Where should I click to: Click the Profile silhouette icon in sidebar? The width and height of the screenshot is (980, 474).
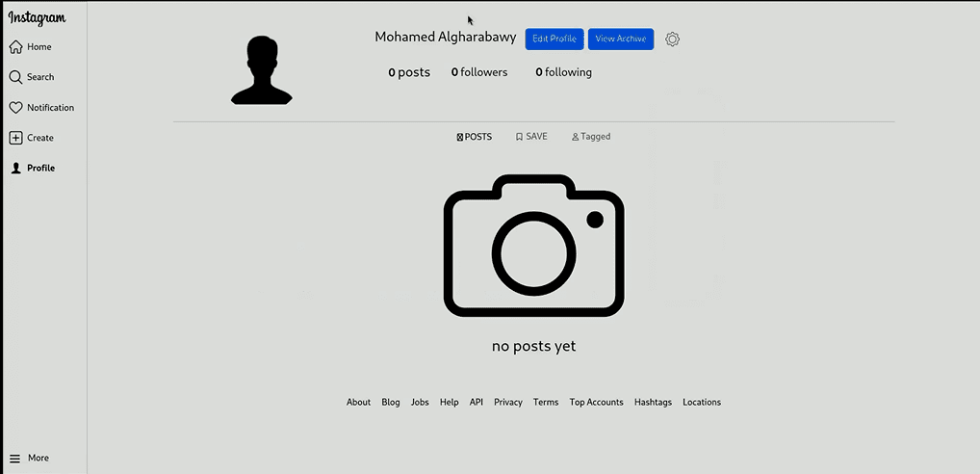point(16,169)
